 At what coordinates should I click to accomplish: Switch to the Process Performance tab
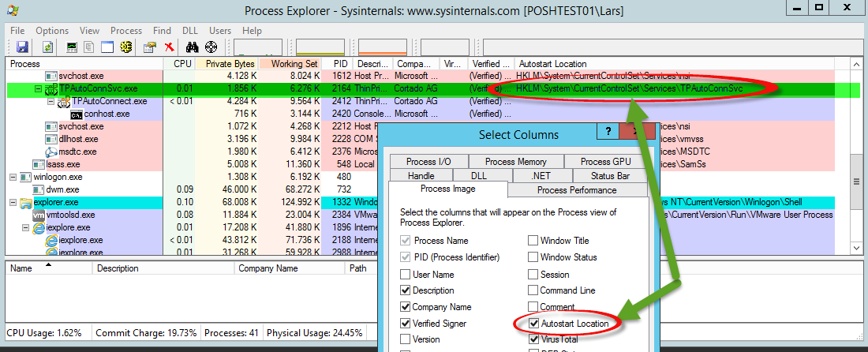pos(577,190)
